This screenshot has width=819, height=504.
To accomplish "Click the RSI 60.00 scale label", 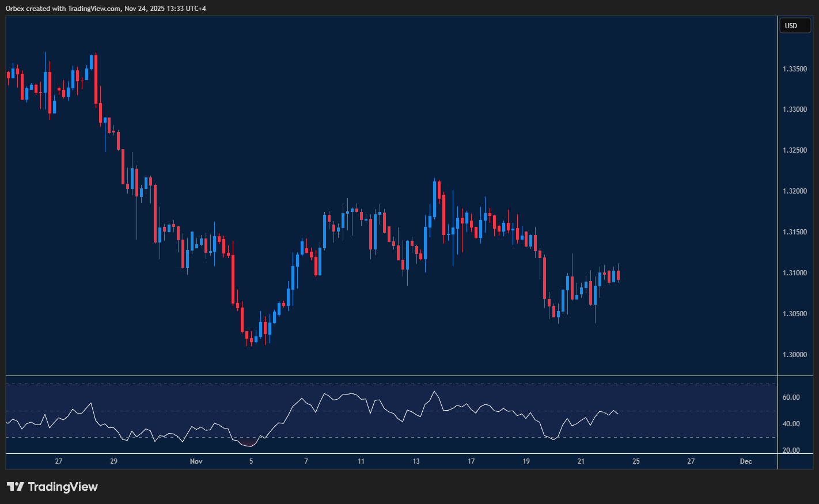I will coord(791,397).
